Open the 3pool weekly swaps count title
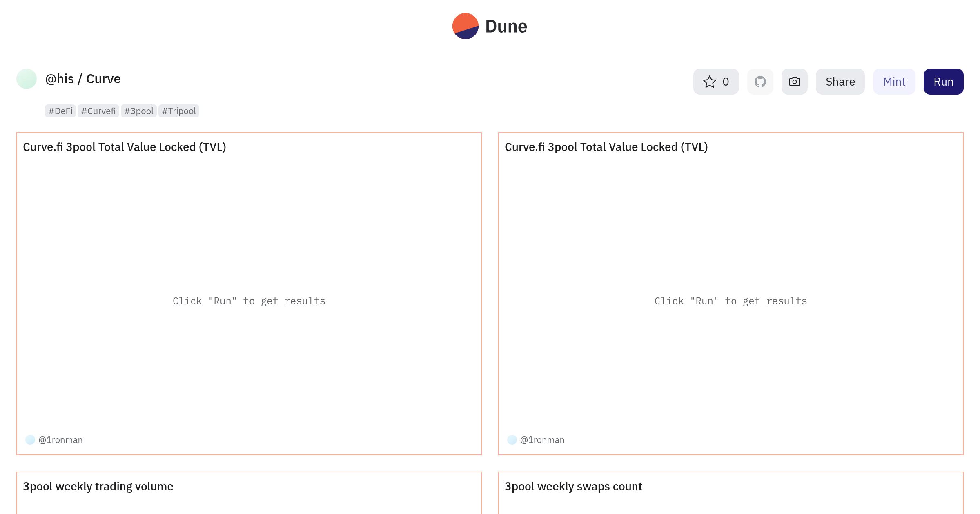The width and height of the screenshot is (980, 514). [573, 486]
